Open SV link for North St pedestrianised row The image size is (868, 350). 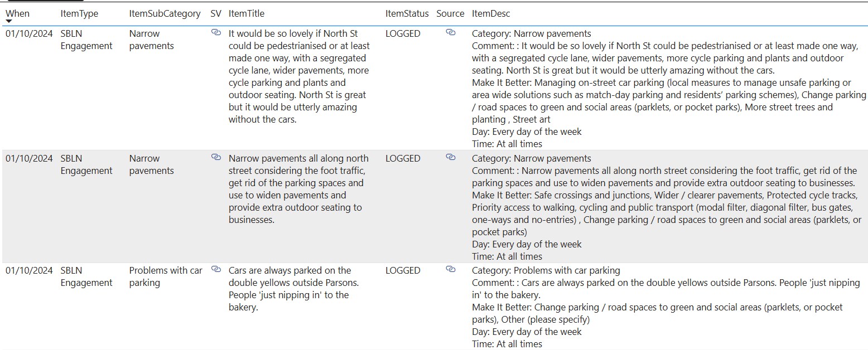(x=216, y=33)
